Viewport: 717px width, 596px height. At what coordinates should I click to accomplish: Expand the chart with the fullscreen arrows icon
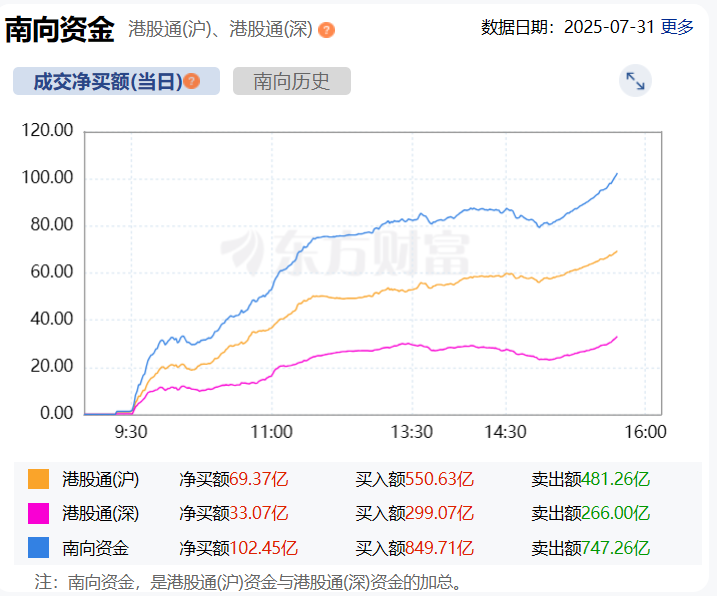(x=635, y=81)
